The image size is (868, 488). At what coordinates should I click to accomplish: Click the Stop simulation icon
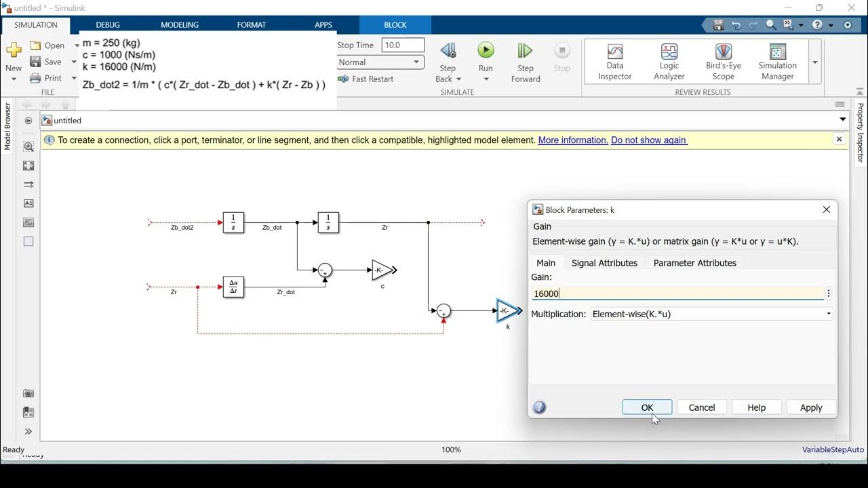pos(561,51)
